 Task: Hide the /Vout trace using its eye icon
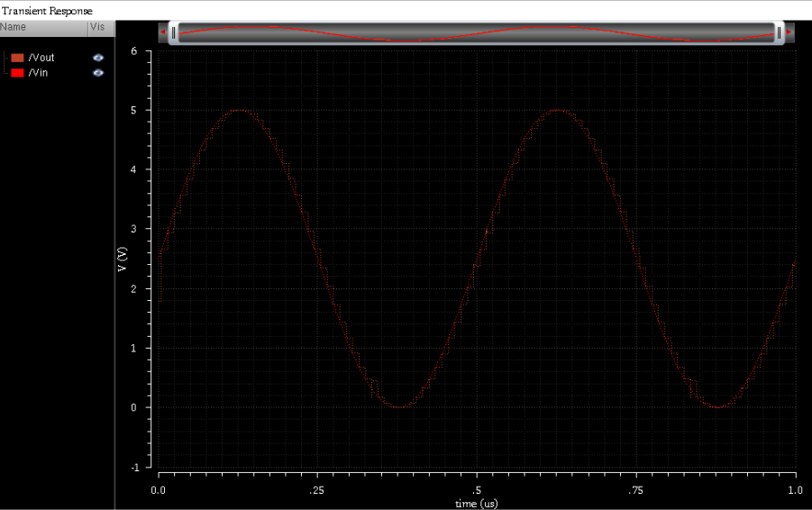point(98,58)
